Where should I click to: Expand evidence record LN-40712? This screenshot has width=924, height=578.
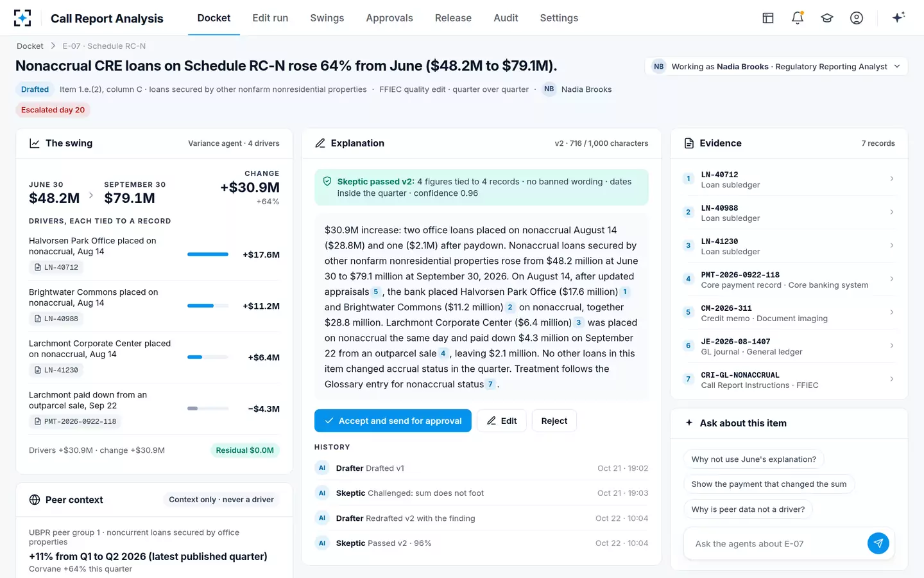789,179
